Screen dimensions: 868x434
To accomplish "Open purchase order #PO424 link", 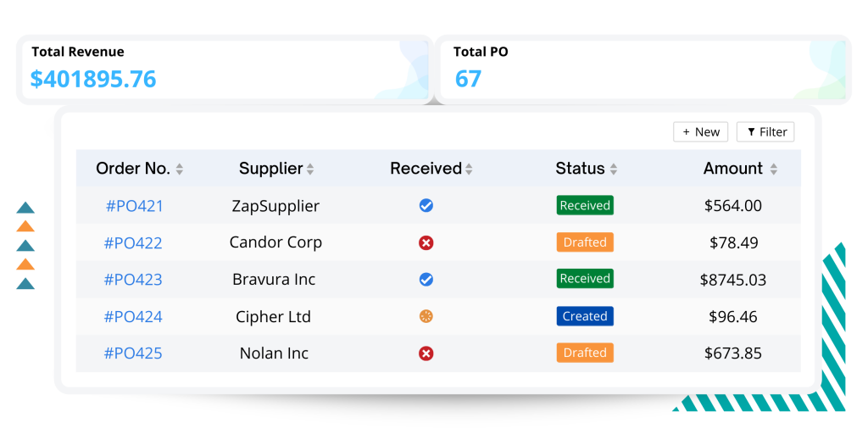I will [133, 317].
